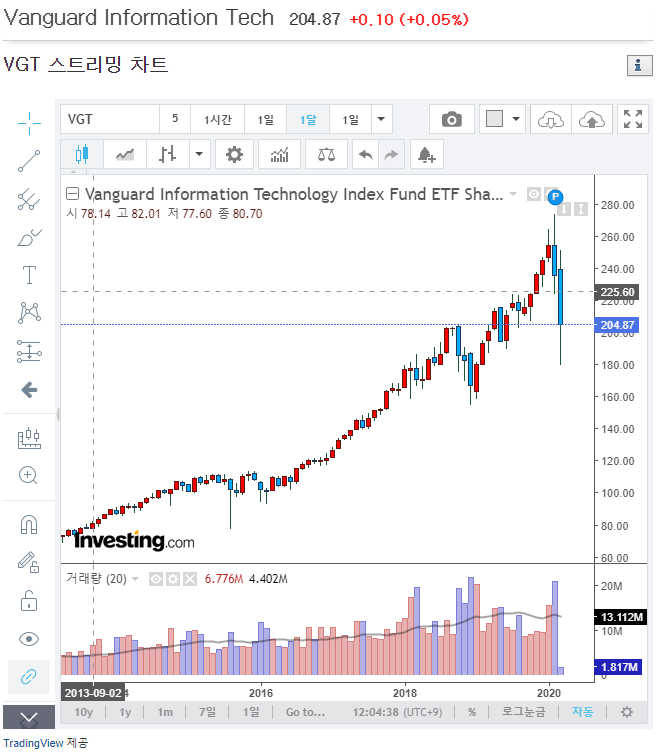This screenshot has height=752, width=659.
Task: Activate the zoom in tool
Action: (28, 475)
